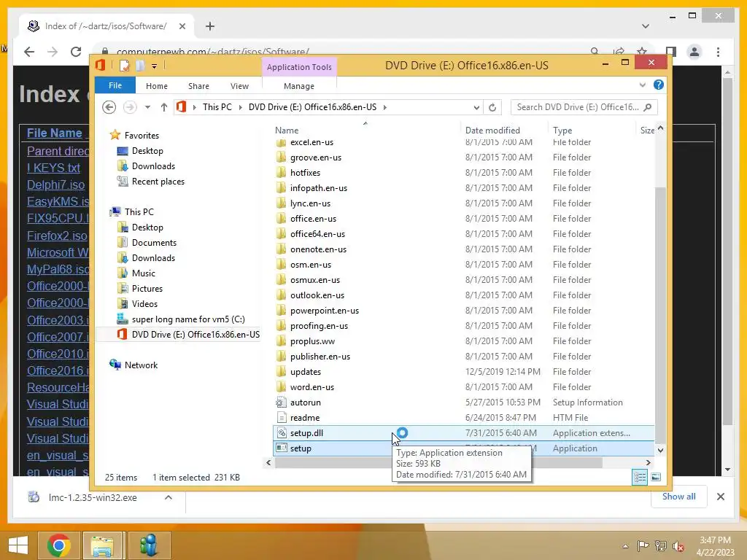
Task: Open the View ribbon tab
Action: pos(239,86)
